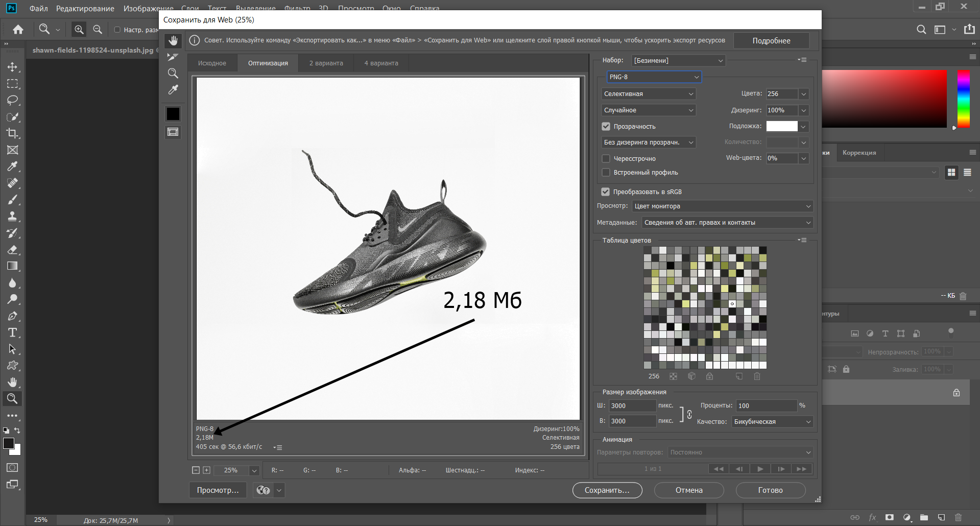Image resolution: width=980 pixels, height=526 pixels.
Task: Select the Lasso tool
Action: coord(13,100)
